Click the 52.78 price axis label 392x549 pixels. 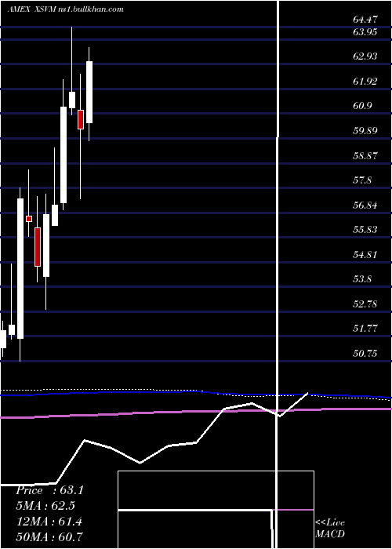(x=365, y=304)
